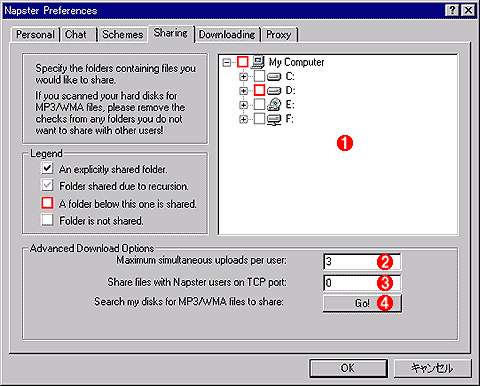Image resolution: width=480 pixels, height=386 pixels.
Task: Check the C: drive sharing box
Action: tap(259, 76)
